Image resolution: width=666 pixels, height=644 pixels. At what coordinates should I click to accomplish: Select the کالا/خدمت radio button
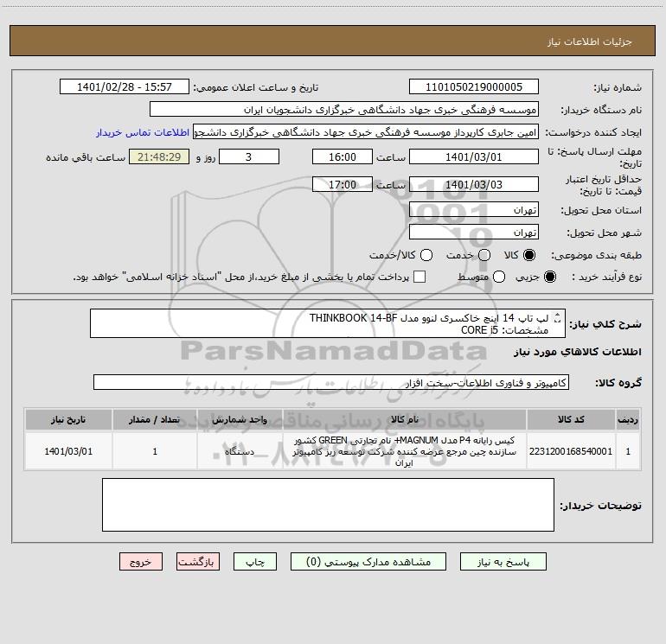click(426, 255)
